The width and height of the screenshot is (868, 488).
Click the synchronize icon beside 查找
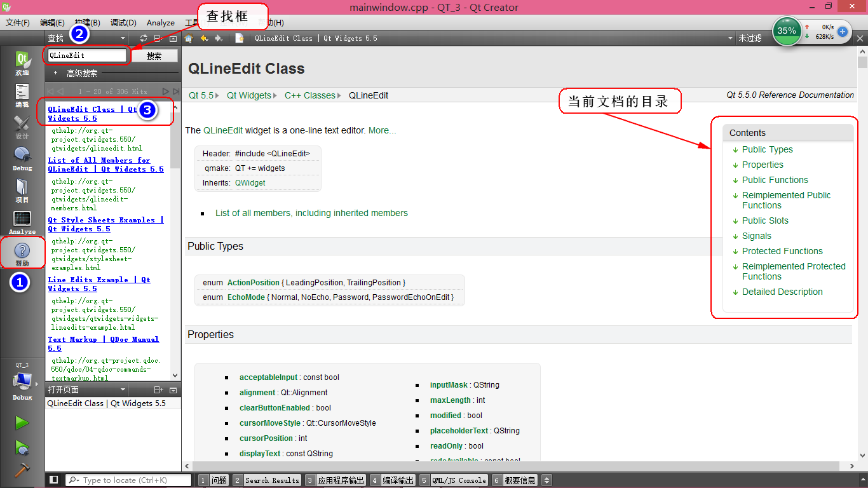tap(144, 38)
